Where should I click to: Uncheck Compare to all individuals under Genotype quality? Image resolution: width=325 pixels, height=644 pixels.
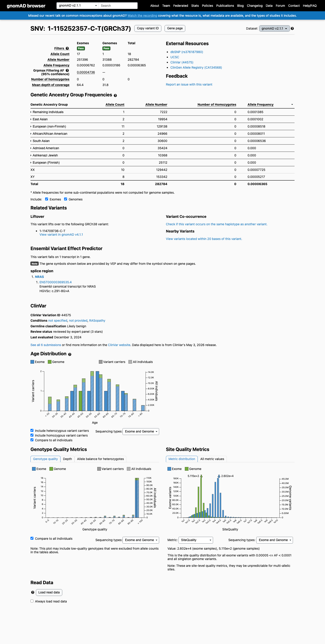pos(32,538)
